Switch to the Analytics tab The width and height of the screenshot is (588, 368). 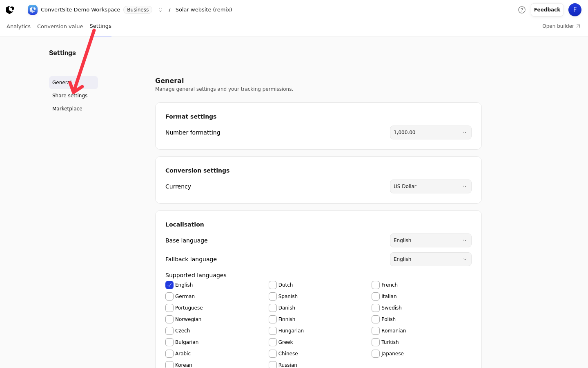coord(18,26)
